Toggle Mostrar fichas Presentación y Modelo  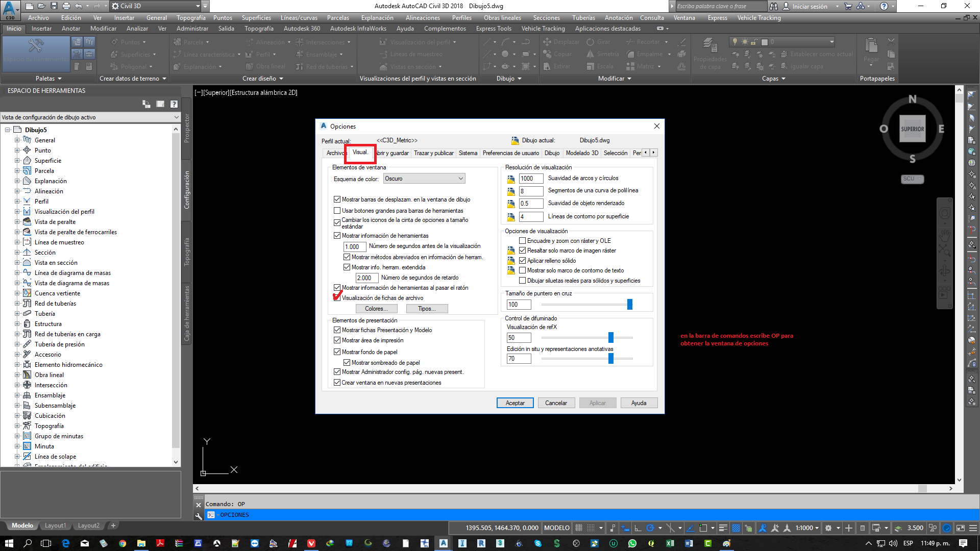337,330
